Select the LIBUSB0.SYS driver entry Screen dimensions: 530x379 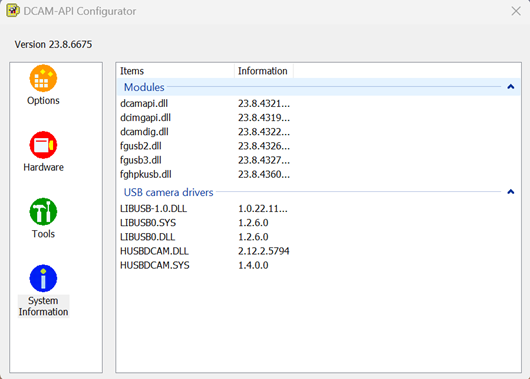pos(318,223)
